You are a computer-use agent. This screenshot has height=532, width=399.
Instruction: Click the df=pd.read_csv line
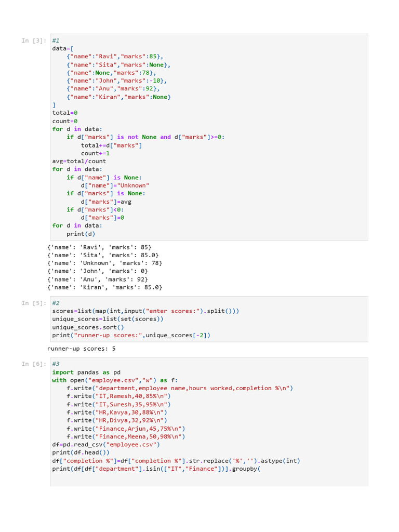click(106, 445)
